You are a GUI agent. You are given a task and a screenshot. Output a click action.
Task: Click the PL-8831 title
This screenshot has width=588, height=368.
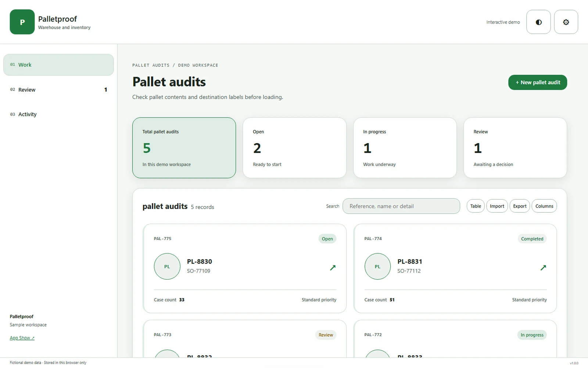410,262
